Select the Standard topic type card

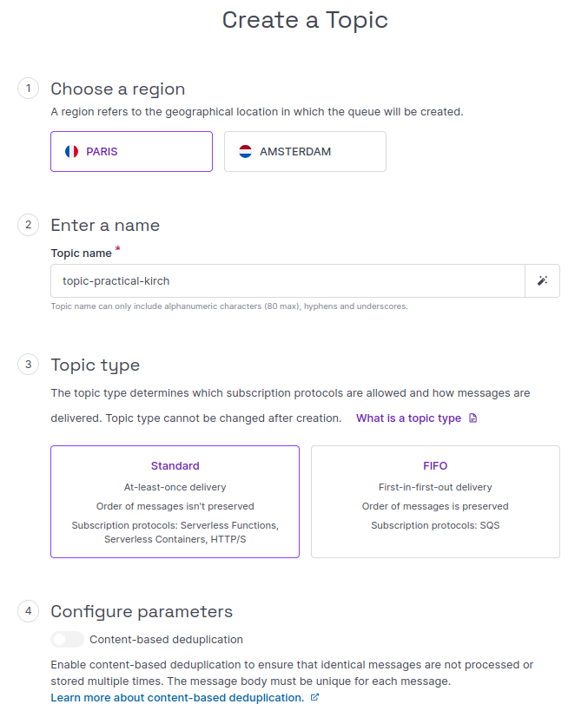click(175, 502)
